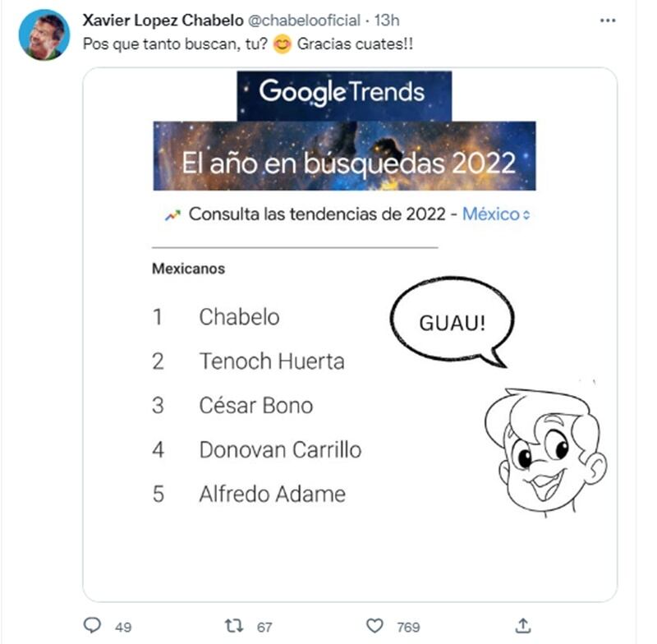Image resolution: width=657 pixels, height=644 pixels.
Task: Click the share upload icon
Action: [522, 625]
